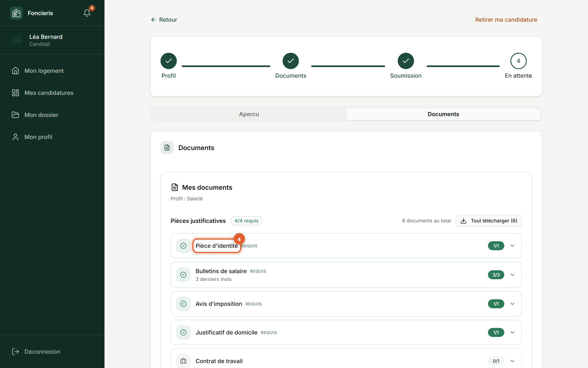This screenshot has width=588, height=368.
Task: Click Retirer ma candidature
Action: tap(506, 20)
